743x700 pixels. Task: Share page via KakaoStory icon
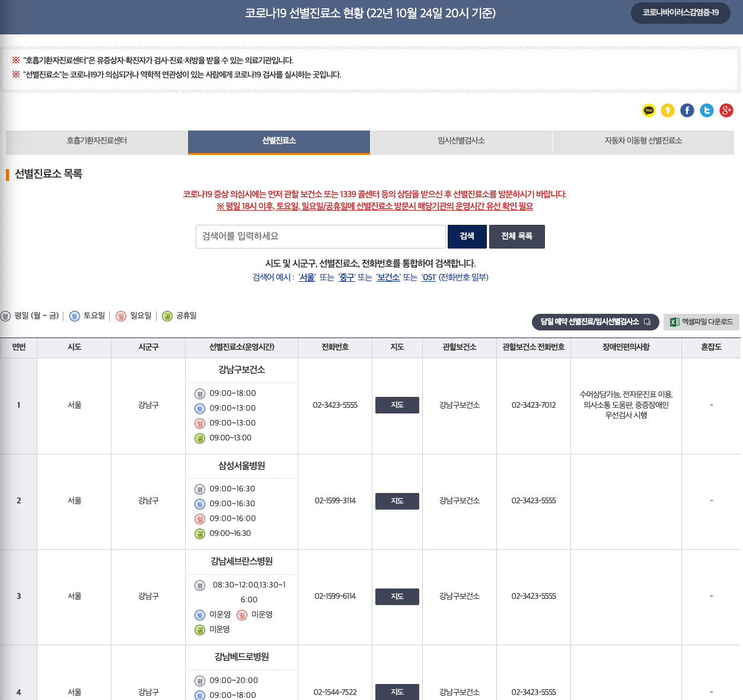pos(668,110)
